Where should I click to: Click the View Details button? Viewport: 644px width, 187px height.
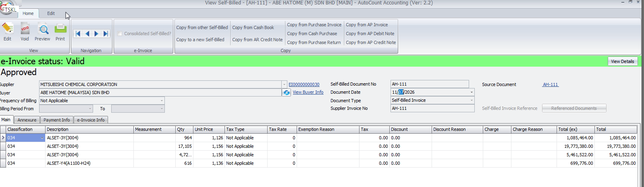622,61
